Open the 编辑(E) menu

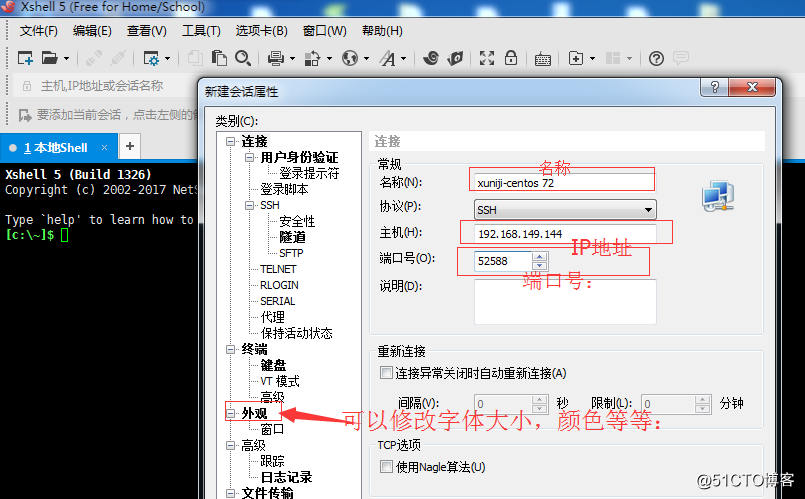pos(92,31)
